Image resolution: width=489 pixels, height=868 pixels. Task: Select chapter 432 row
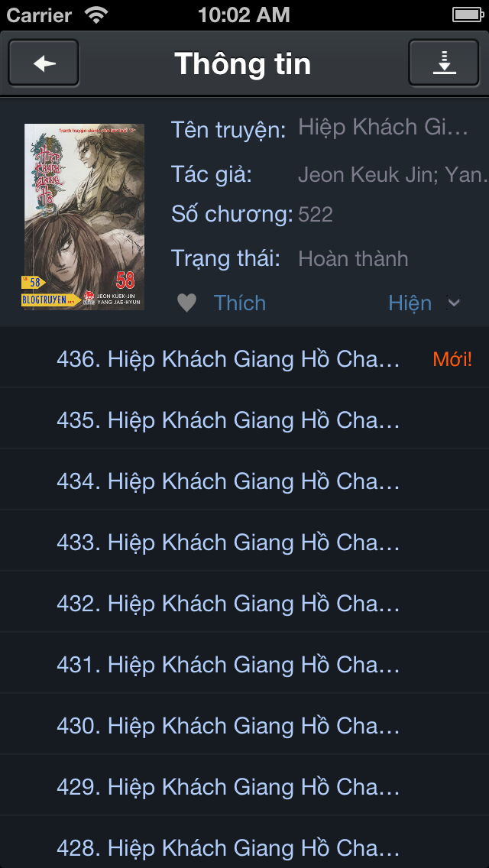coord(244,602)
